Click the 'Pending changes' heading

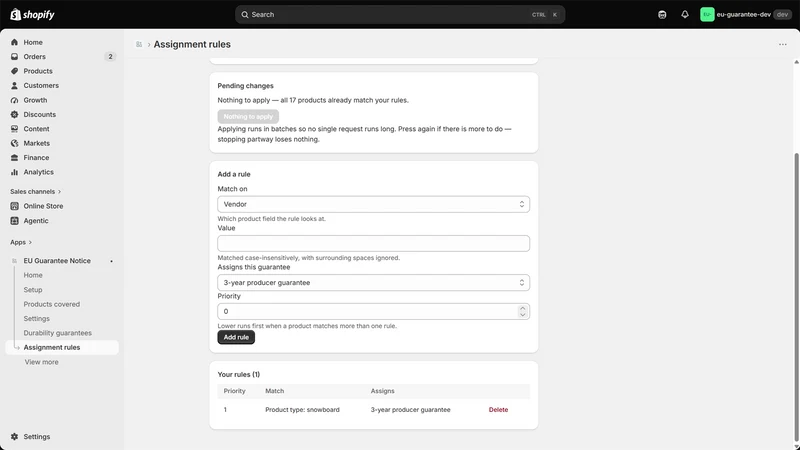[245, 86]
